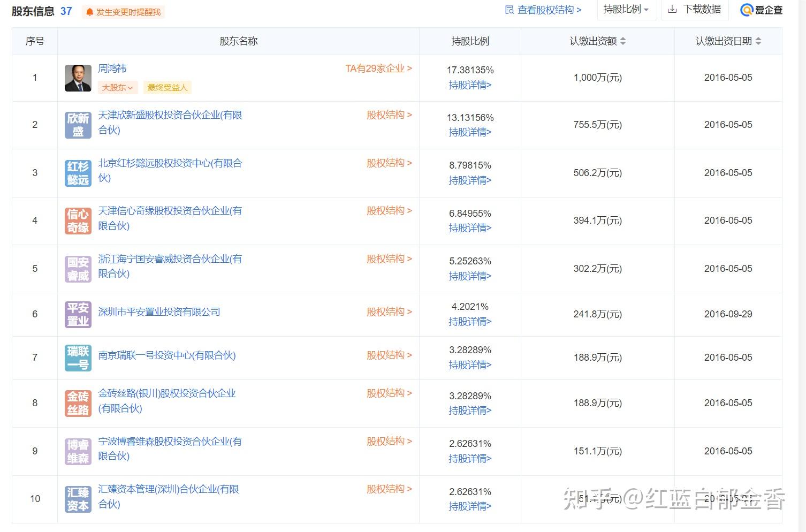Screen dimensions: 806x532
Task: View 股权结构 for 南京瑞联一号 row
Action: point(390,355)
